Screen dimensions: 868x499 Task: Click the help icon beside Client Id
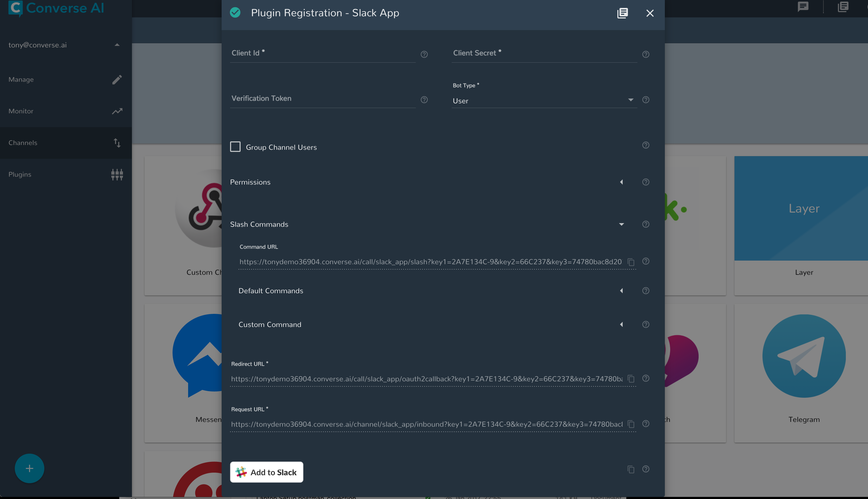424,54
